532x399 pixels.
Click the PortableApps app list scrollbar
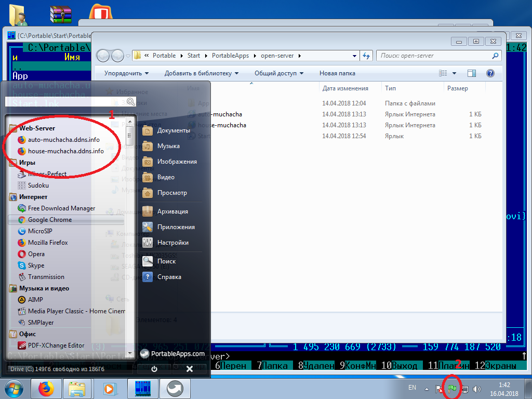point(130,137)
